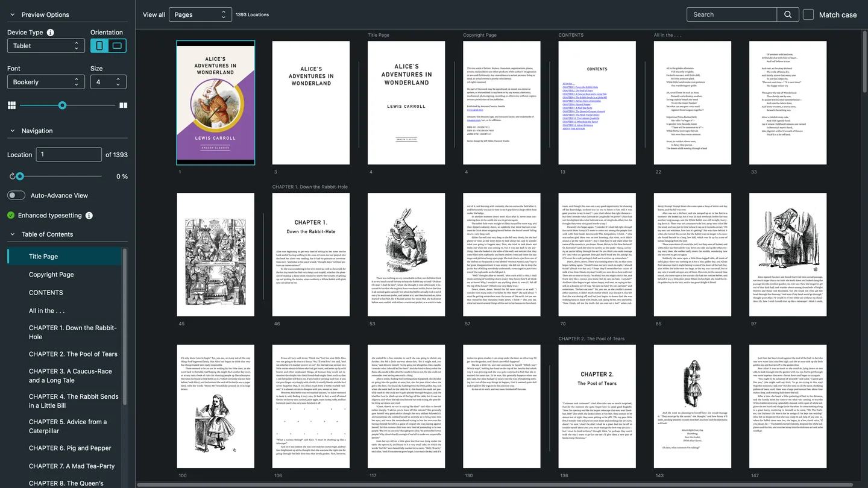Enable the Match case checkbox
Image resolution: width=868 pixels, height=488 pixels.
(808, 14)
